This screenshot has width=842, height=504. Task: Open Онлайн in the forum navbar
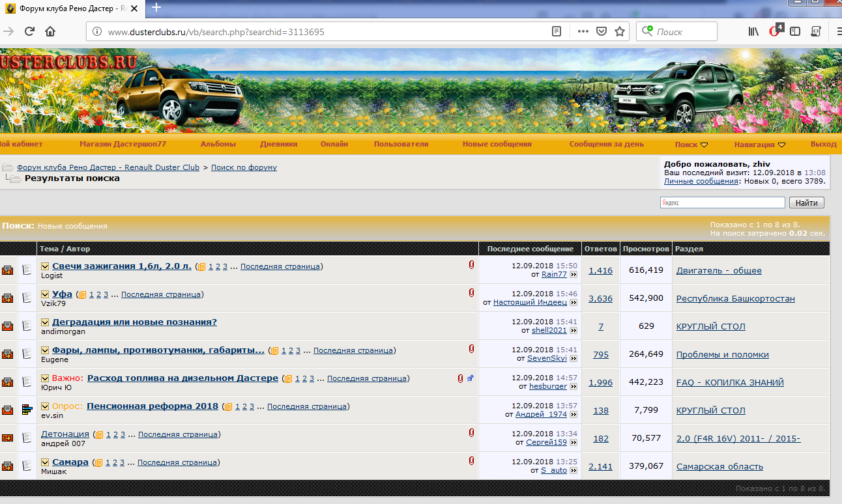pos(334,144)
